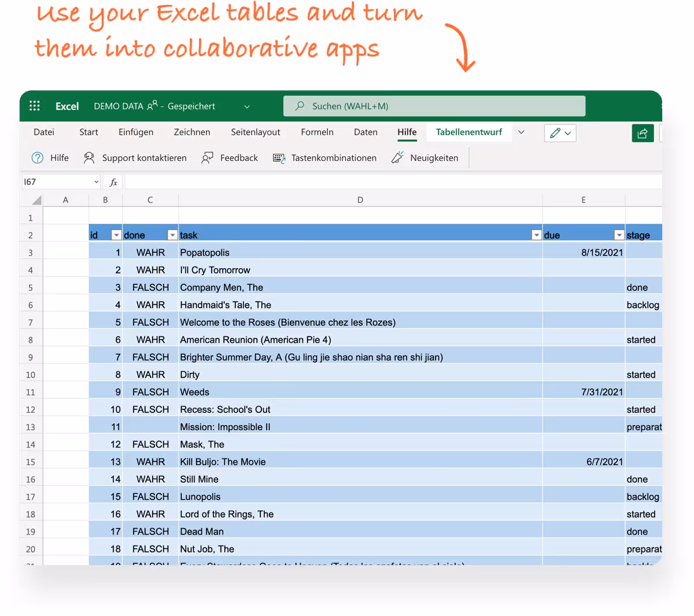Click the magnifying glass in the search bar
Screen dimensions: 694x616
point(299,106)
